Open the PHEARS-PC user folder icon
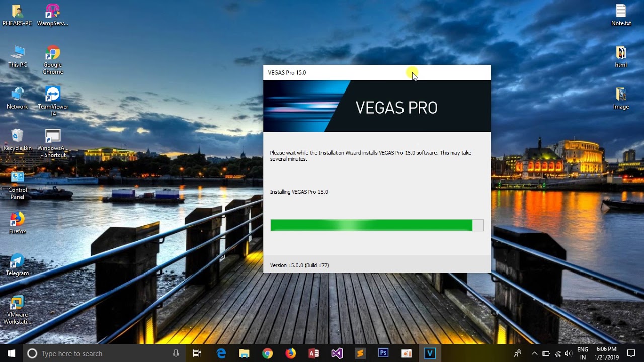The height and width of the screenshot is (362, 644). click(17, 15)
